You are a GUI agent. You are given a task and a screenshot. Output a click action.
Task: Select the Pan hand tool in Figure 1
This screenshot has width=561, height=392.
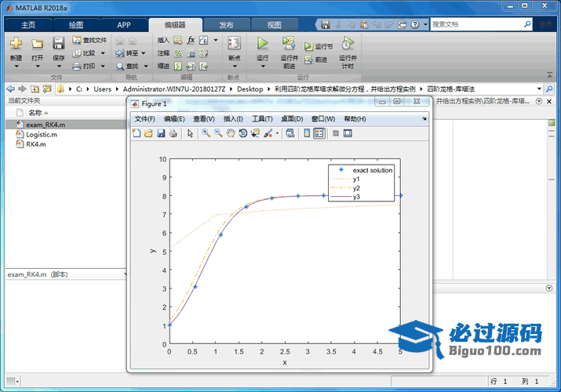pos(231,133)
